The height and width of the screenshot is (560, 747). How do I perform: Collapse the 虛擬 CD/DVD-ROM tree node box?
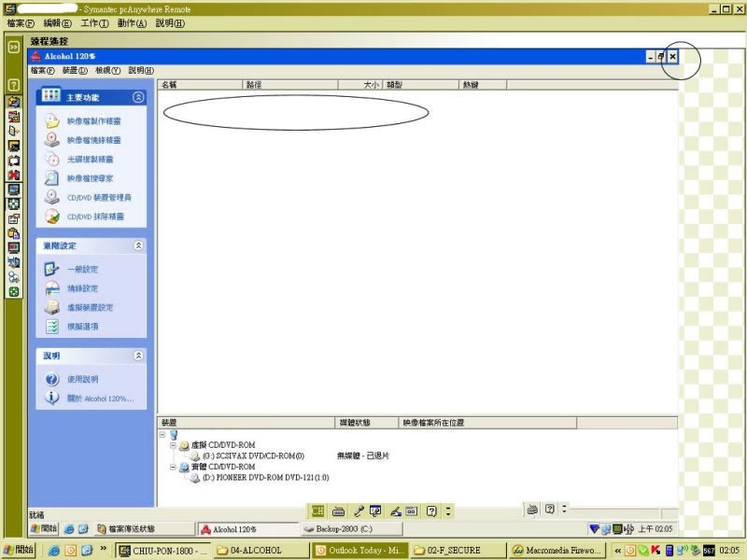[173, 445]
